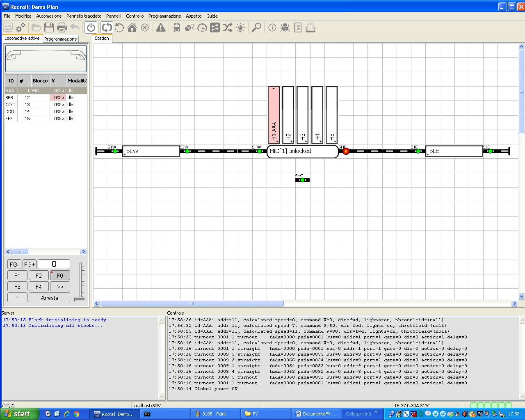Click the info circle toolbar icon
The width and height of the screenshot is (525, 420).
point(272,27)
